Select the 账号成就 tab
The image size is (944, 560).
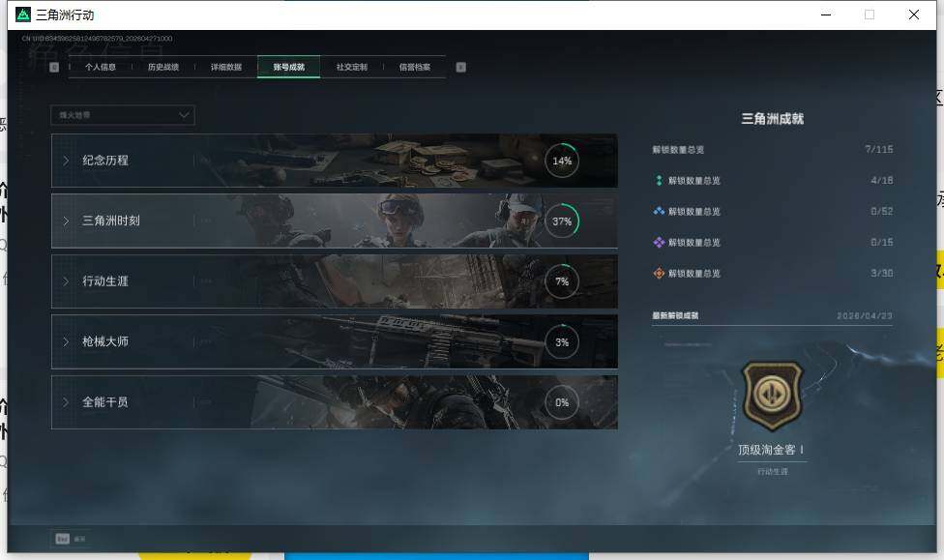[289, 67]
